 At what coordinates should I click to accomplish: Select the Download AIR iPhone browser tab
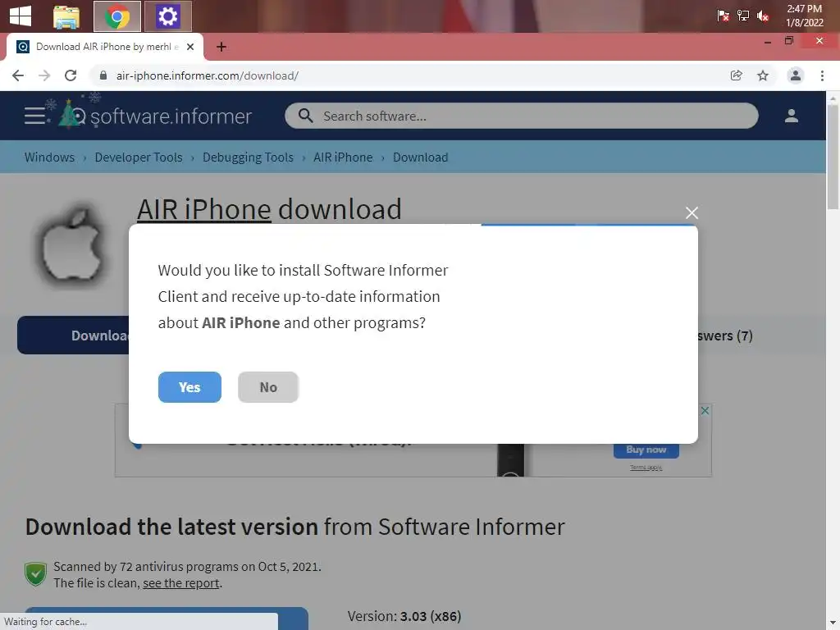click(x=104, y=47)
